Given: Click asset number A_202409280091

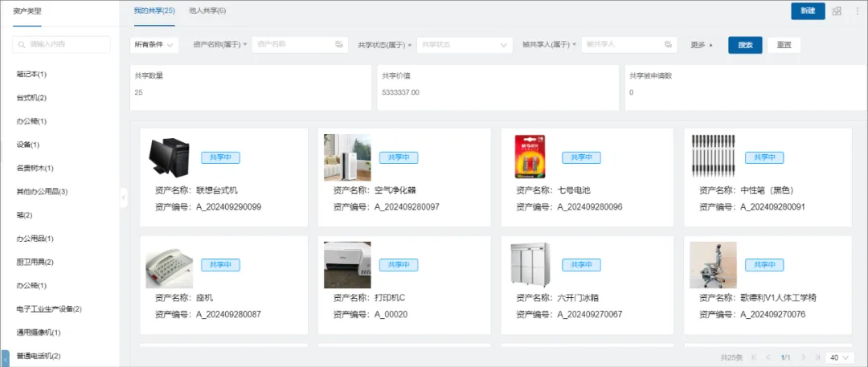Looking at the screenshot, I should (773, 207).
